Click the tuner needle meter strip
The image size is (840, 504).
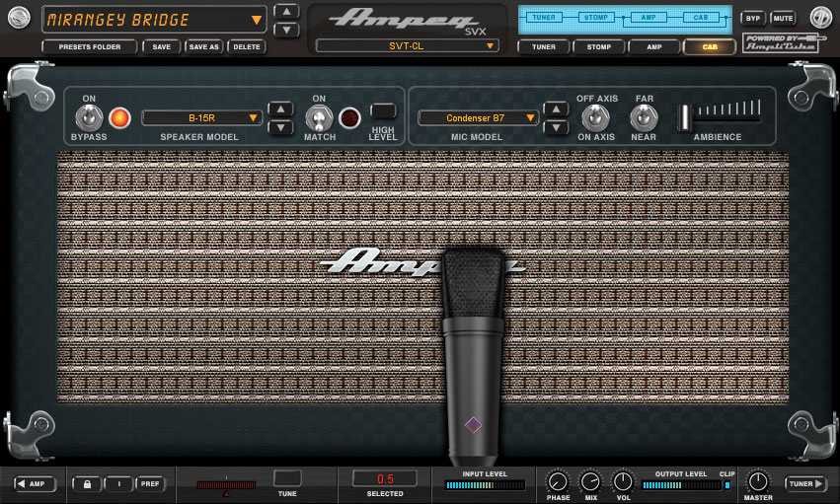tap(226, 484)
